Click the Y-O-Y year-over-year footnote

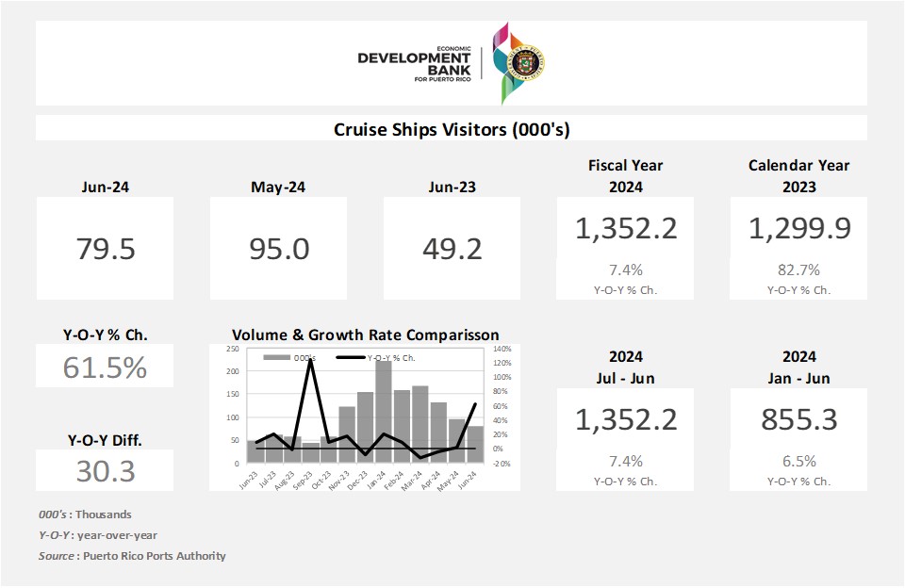[x=98, y=535]
